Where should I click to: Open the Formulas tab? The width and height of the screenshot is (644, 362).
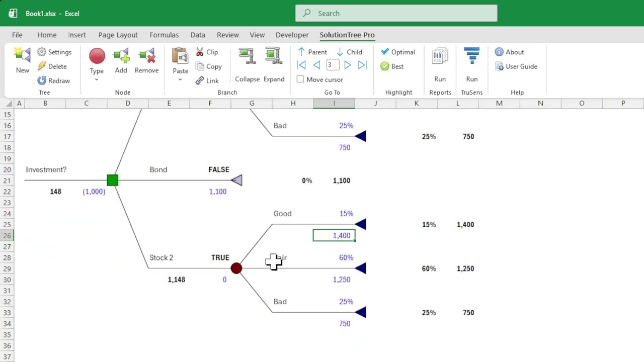pyautogui.click(x=164, y=35)
